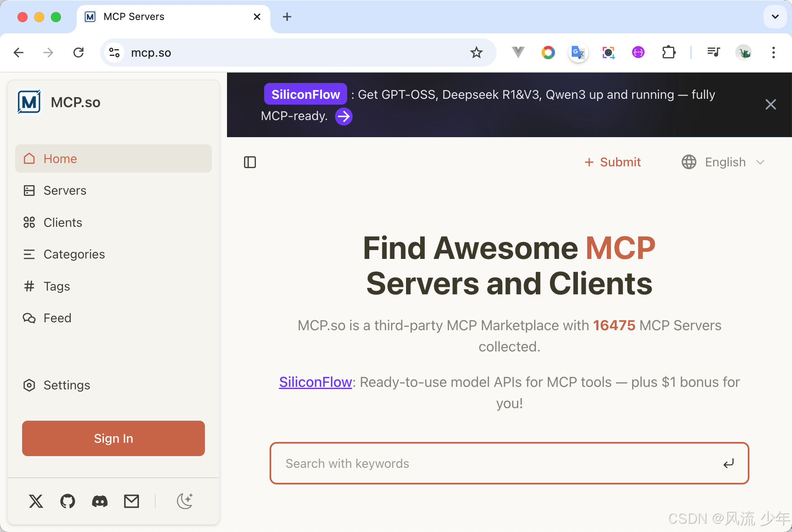Go forward in browser history
Image resolution: width=792 pixels, height=532 pixels.
[48, 53]
